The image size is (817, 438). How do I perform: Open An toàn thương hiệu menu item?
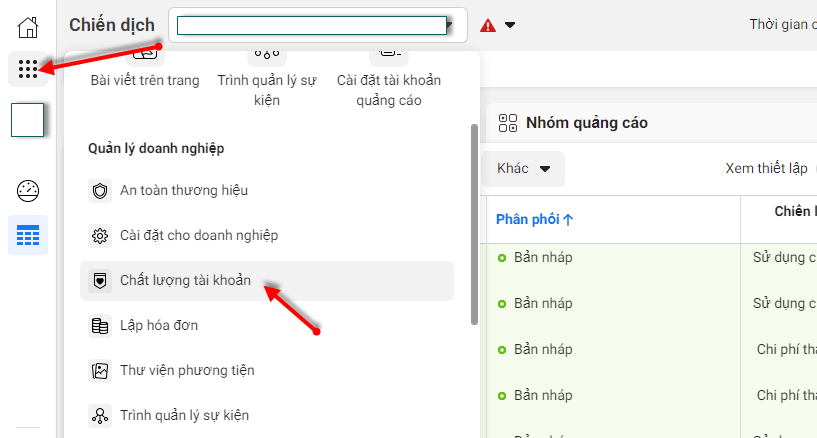click(x=267, y=191)
